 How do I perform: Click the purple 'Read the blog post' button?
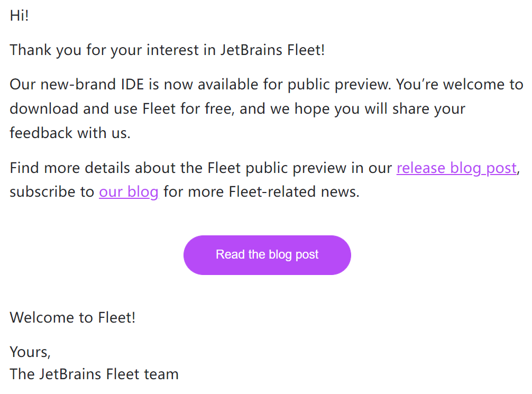tap(267, 255)
